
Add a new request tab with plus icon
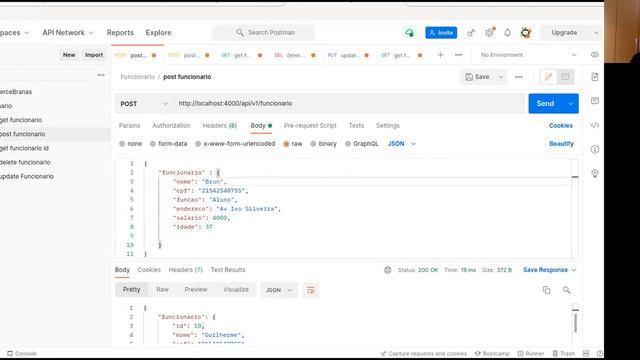pyautogui.click(x=440, y=55)
